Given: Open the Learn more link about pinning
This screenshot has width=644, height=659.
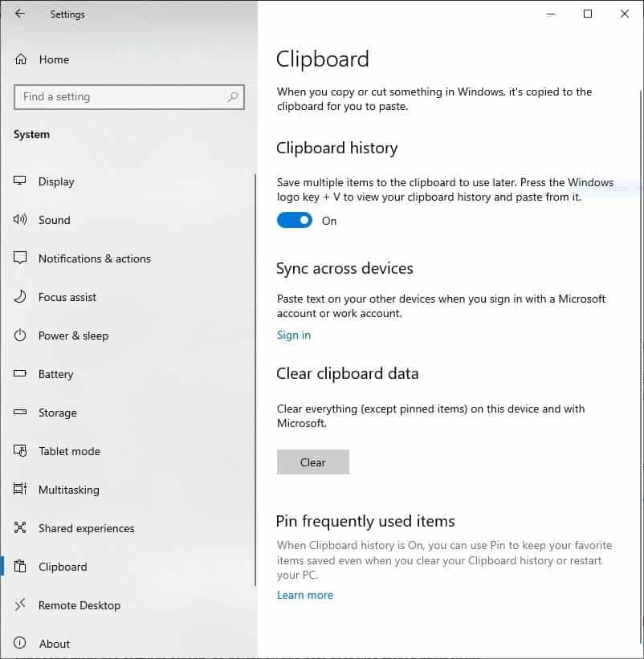Looking at the screenshot, I should click(x=305, y=595).
